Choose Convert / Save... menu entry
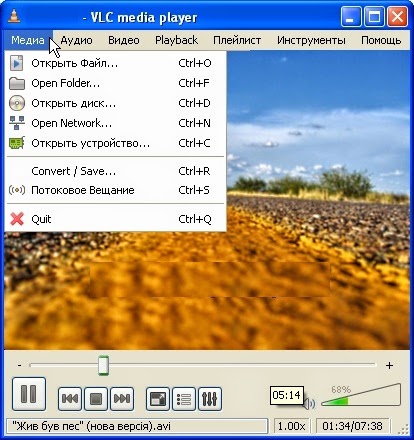The image size is (414, 440). pos(115,171)
